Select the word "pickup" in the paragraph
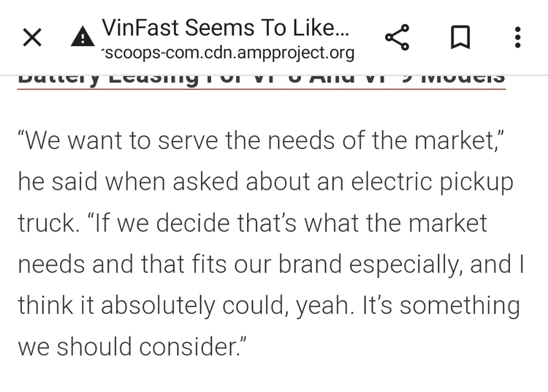548x392 pixels. pos(476,183)
